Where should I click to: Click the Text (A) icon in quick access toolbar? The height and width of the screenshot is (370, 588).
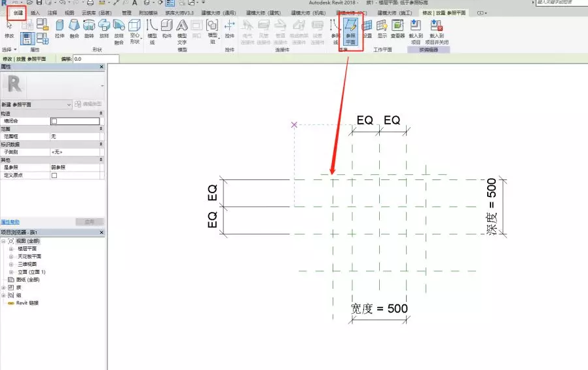click(x=135, y=3)
